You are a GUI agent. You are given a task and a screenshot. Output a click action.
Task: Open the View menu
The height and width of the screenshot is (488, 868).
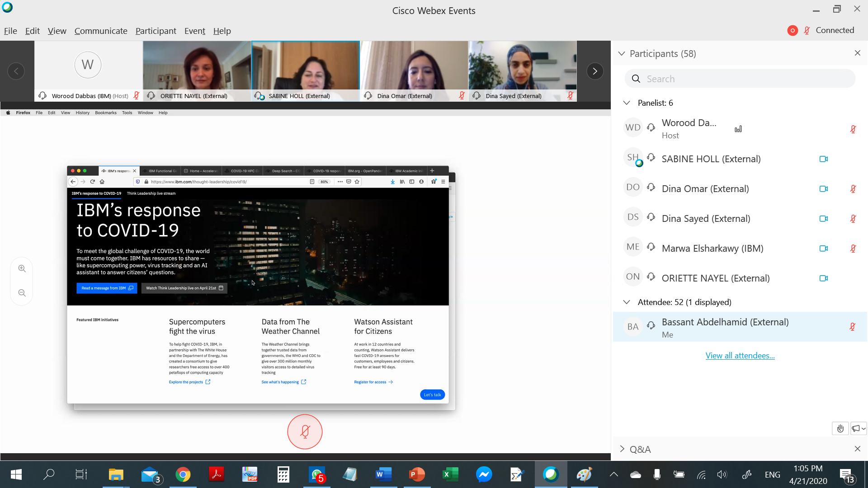57,31
